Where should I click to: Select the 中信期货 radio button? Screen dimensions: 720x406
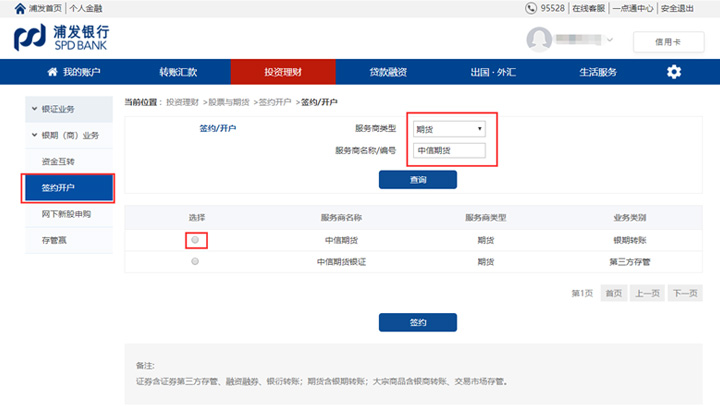tap(195, 240)
